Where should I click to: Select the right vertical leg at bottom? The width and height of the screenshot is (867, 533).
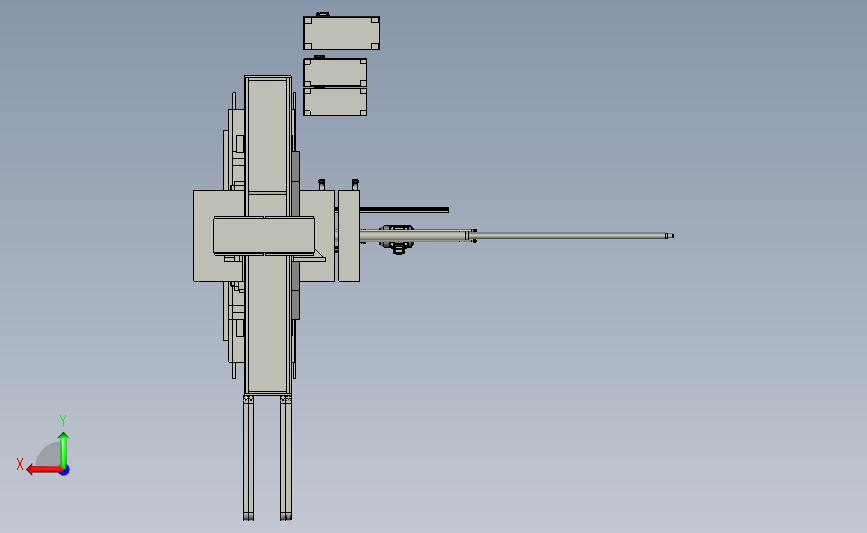[286, 458]
